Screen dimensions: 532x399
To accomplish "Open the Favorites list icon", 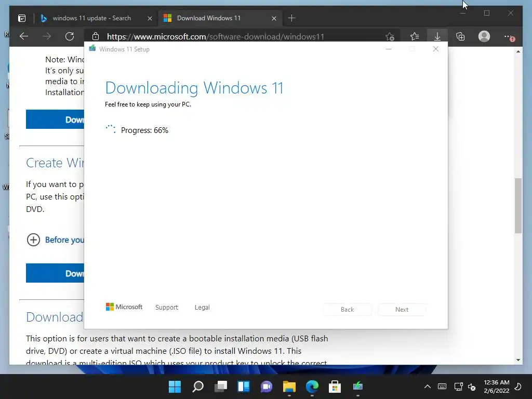I will 414,36.
